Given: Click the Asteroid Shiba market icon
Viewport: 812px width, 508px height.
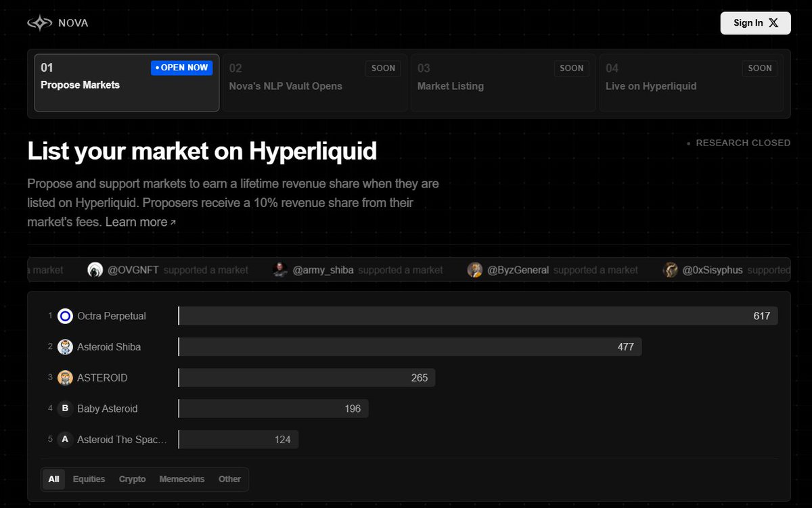Looking at the screenshot, I should (x=65, y=347).
